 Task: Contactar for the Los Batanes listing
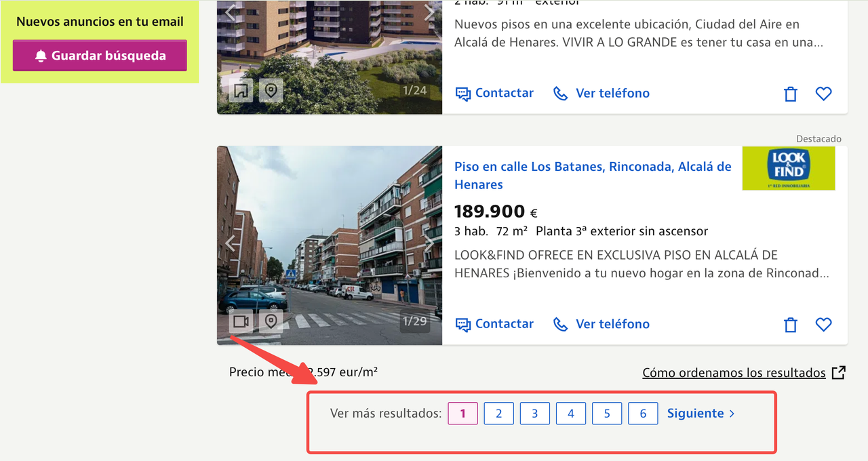pyautogui.click(x=494, y=324)
